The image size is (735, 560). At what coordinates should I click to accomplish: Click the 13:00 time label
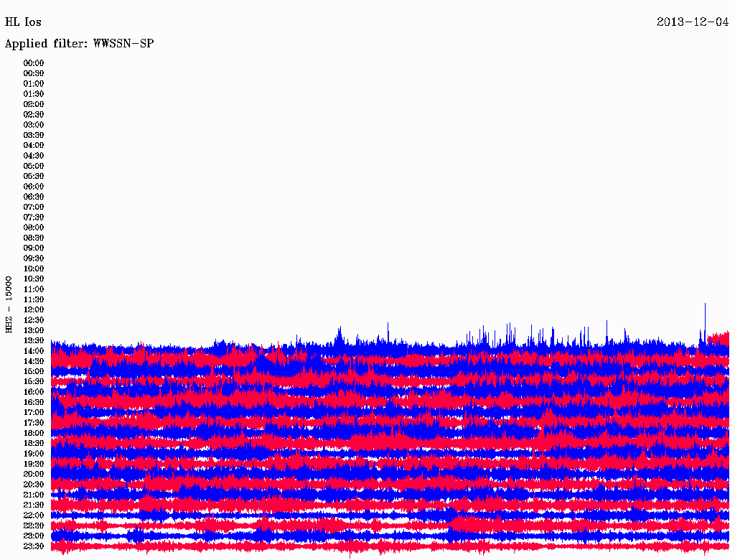click(x=34, y=330)
